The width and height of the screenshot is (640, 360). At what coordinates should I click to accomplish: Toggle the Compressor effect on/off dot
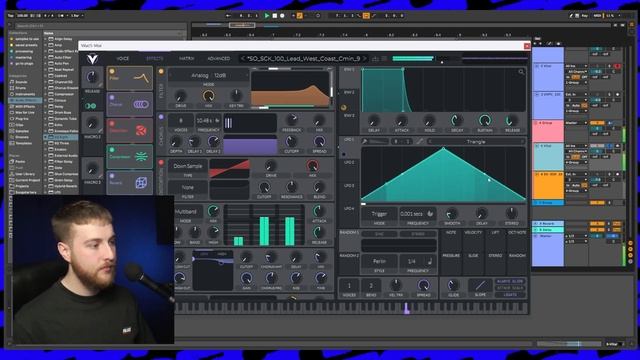point(112,150)
